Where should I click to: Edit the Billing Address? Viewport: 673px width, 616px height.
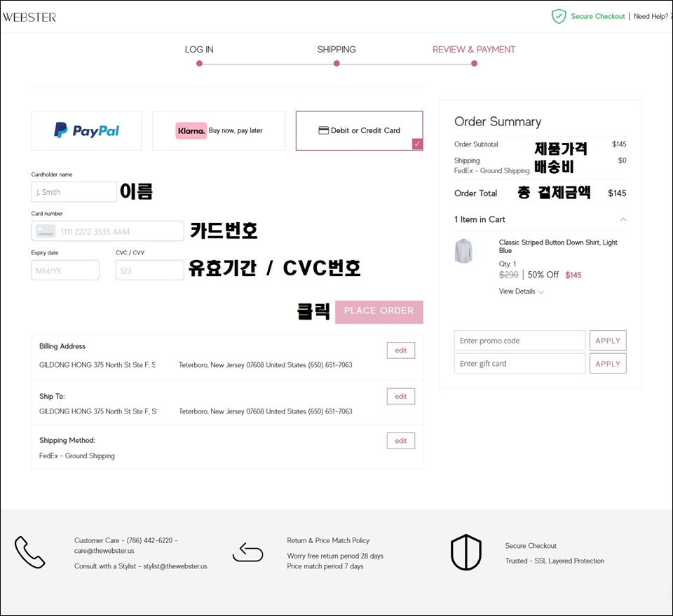pos(401,350)
